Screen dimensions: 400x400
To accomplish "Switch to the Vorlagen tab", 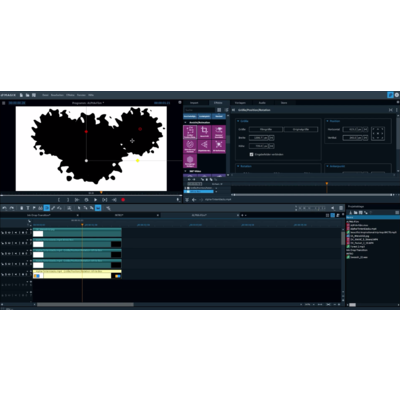I will pyautogui.click(x=240, y=103).
